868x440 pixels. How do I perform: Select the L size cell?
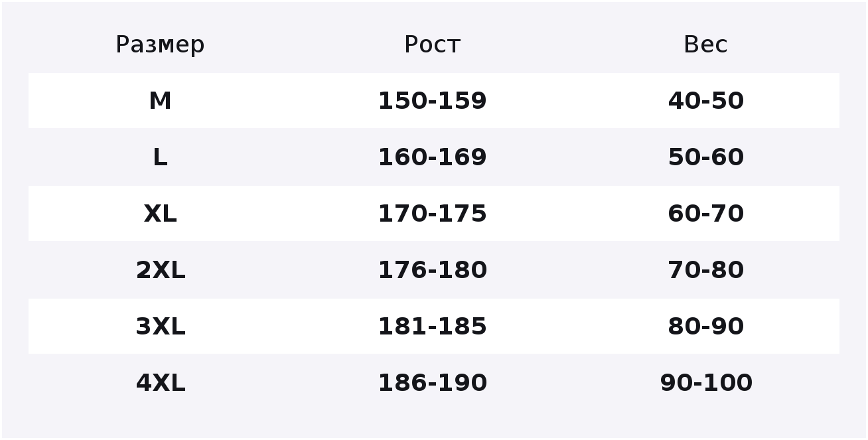(x=160, y=157)
